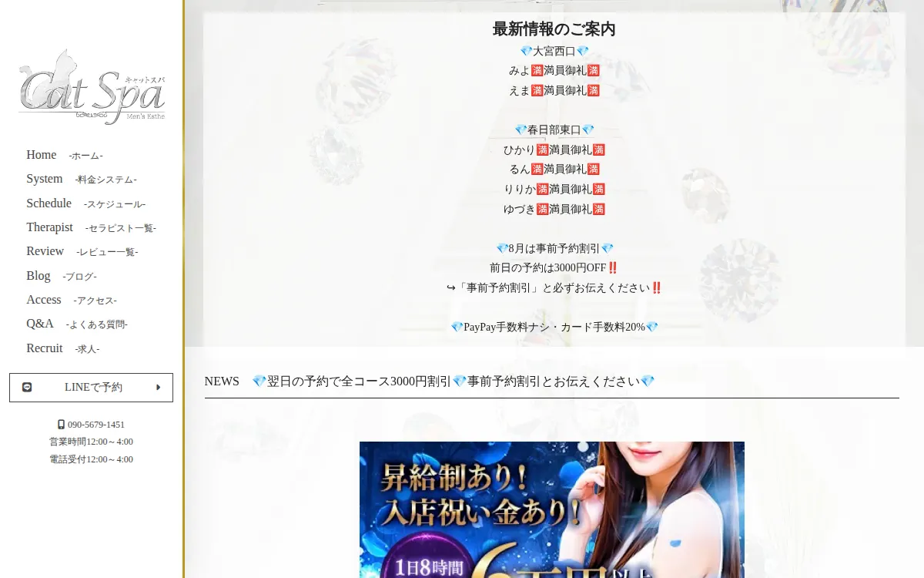This screenshot has width=924, height=578.
Task: Open the 昇給制あり recruitment banner
Action: pyautogui.click(x=551, y=509)
